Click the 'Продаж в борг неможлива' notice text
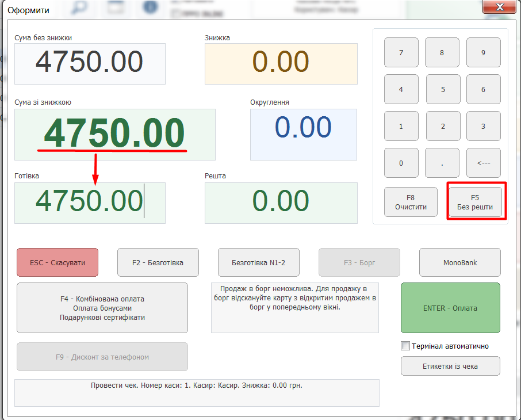This screenshot has width=521, height=420. (x=295, y=298)
